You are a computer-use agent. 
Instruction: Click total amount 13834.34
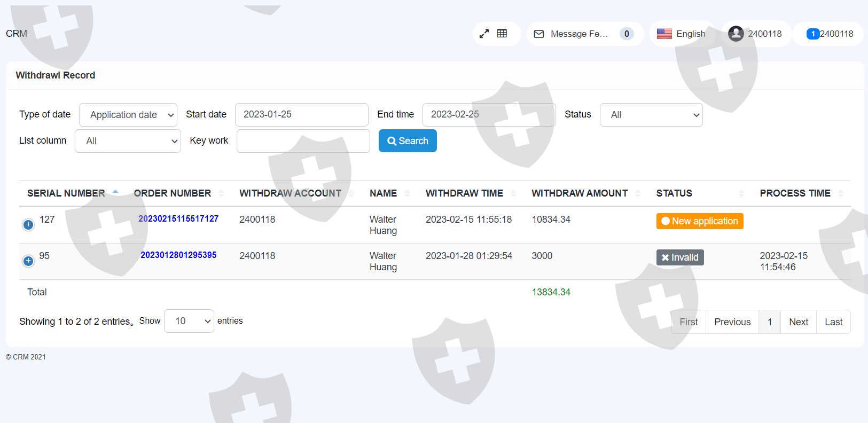coord(551,292)
